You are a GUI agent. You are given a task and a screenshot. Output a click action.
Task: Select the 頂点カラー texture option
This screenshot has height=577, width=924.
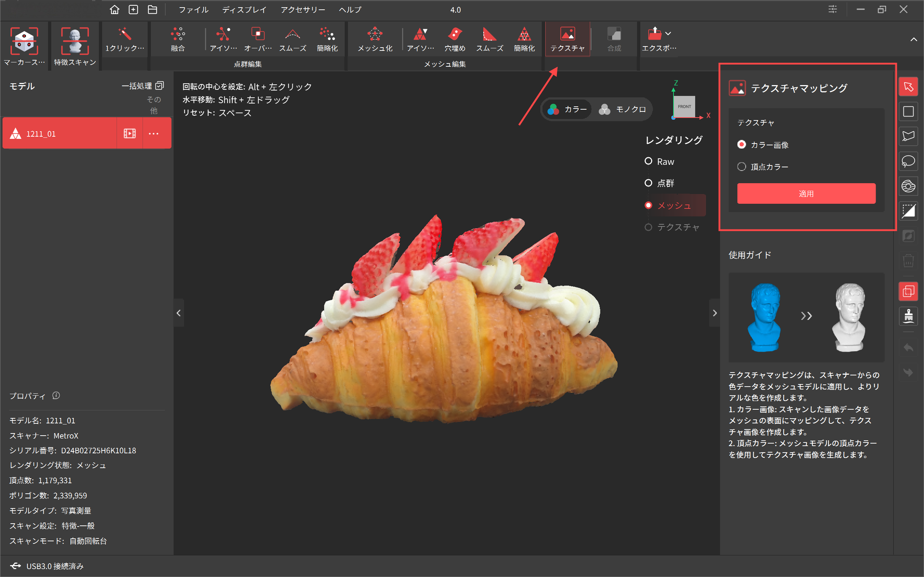pyautogui.click(x=741, y=167)
